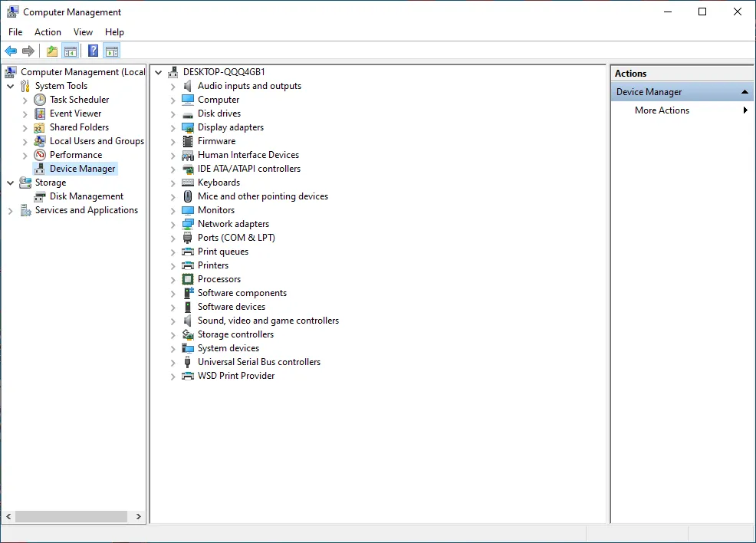The height and width of the screenshot is (543, 756).
Task: Click the Keyboards device icon
Action: click(188, 183)
